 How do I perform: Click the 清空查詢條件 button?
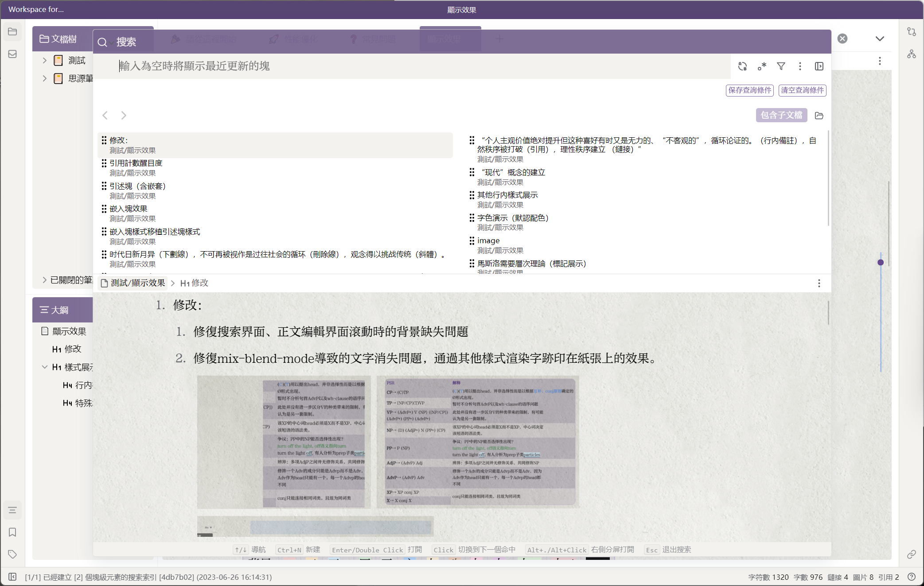click(802, 90)
